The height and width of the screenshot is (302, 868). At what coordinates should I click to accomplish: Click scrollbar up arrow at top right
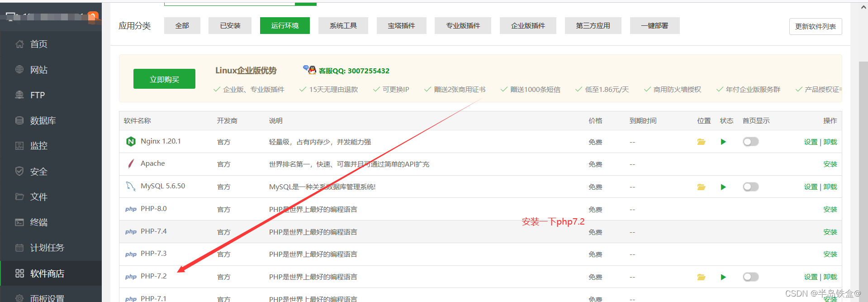[x=863, y=7]
